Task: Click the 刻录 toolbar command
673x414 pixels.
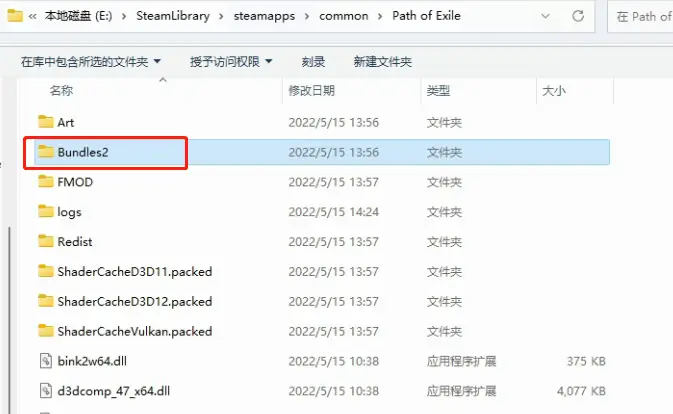Action: click(x=313, y=61)
